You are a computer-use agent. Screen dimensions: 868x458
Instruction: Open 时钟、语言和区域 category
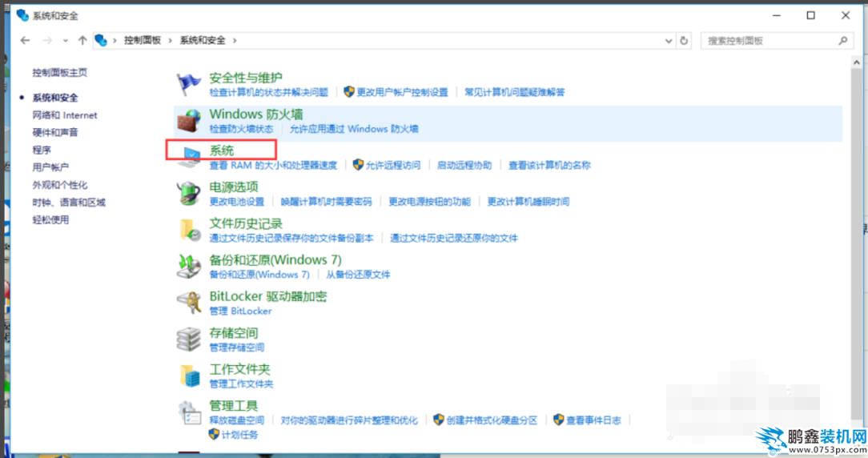tap(69, 202)
